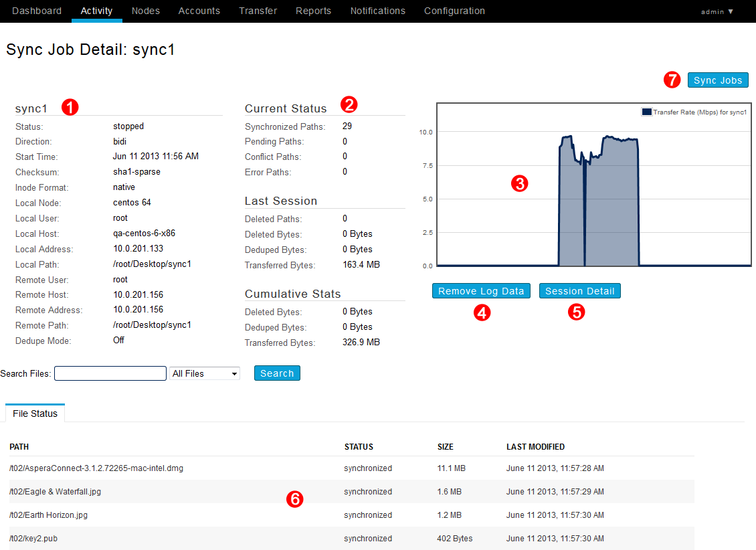Click the STATUS column header
The height and width of the screenshot is (550, 756).
[x=359, y=447]
